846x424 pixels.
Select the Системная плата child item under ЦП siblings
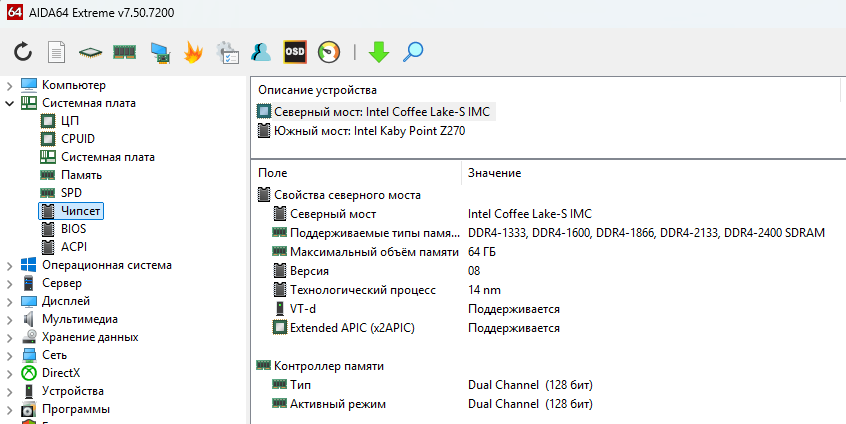coord(108,157)
